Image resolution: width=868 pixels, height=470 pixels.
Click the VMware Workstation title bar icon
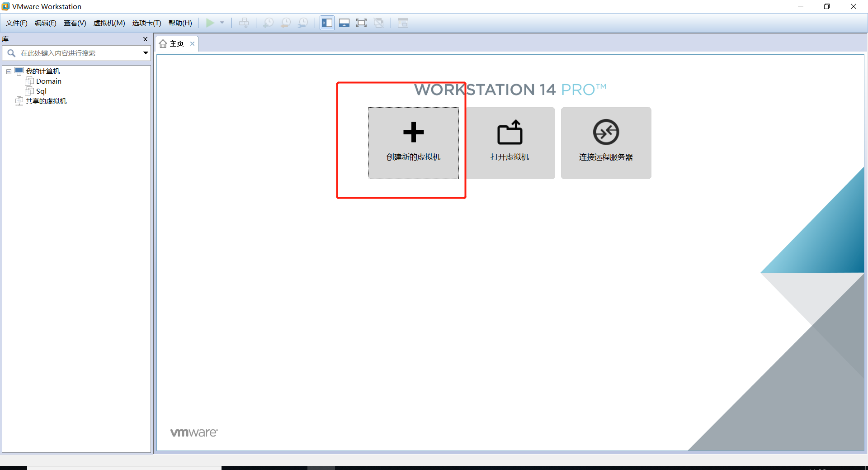[6, 6]
